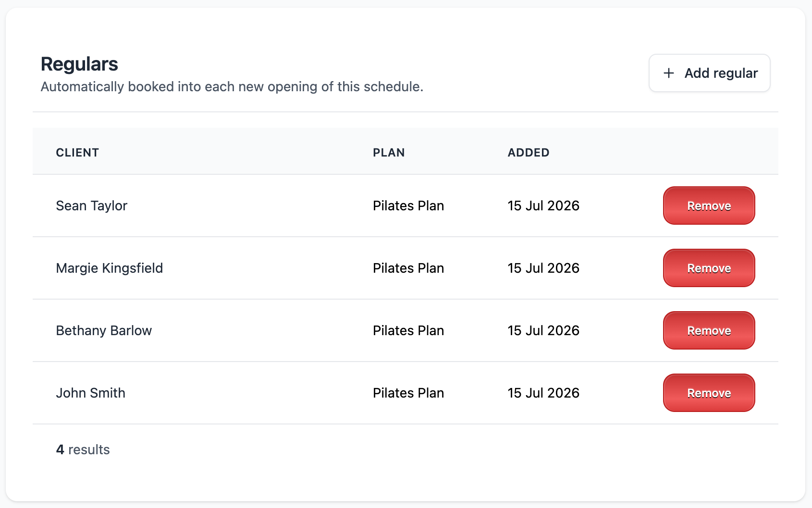Select the Margie Kingsfield client name
Image resolution: width=812 pixels, height=508 pixels.
tap(110, 268)
